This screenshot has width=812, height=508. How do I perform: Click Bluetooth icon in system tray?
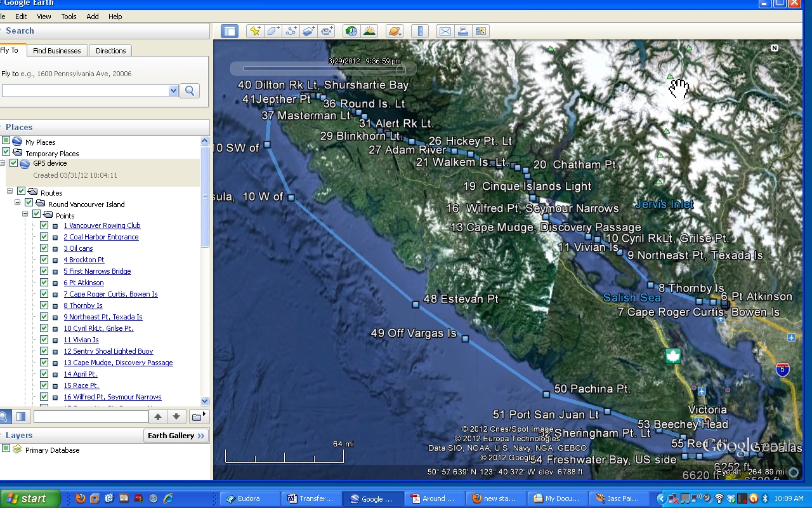click(766, 498)
